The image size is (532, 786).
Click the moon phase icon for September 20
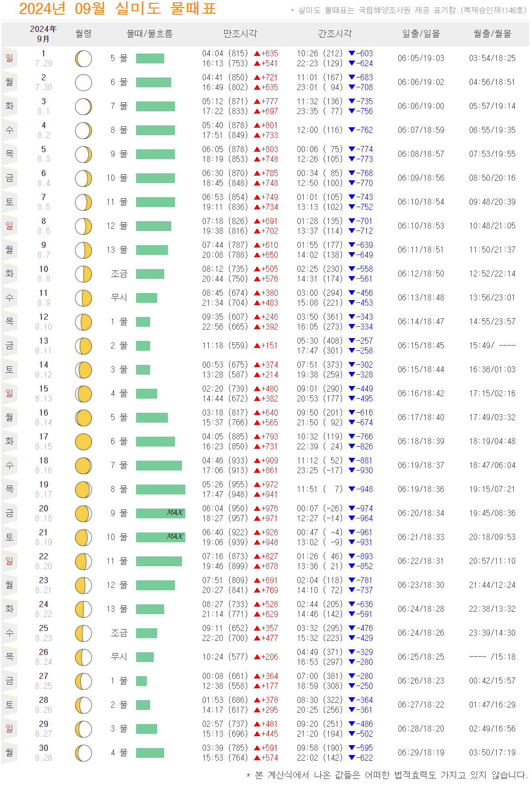coord(84,514)
